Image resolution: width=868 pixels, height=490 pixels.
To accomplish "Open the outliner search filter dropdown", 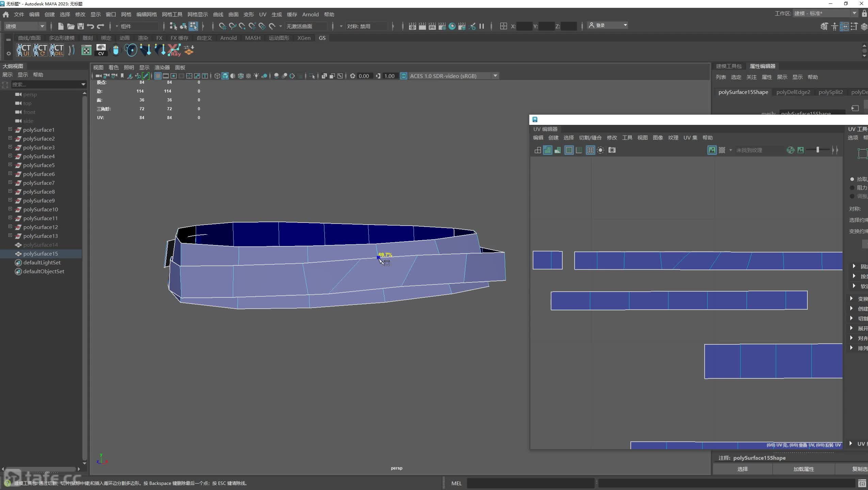I will (x=83, y=84).
